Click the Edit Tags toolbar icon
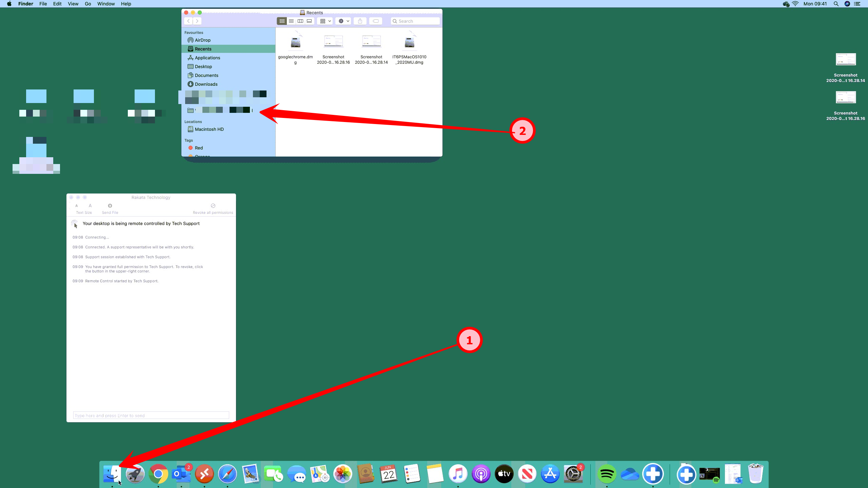The width and height of the screenshot is (868, 488). click(376, 21)
